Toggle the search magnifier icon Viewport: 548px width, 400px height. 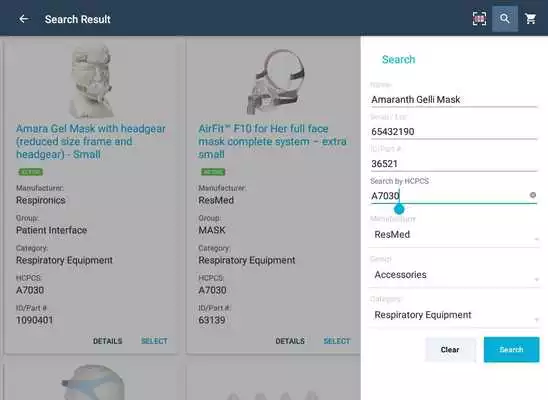click(505, 19)
